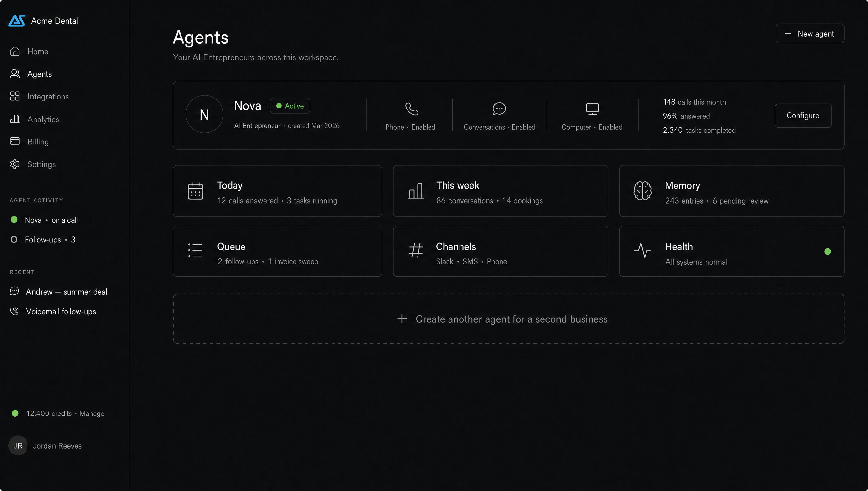The height and width of the screenshot is (491, 868).
Task: Click the Agents people icon in sidebar
Action: [x=15, y=74]
